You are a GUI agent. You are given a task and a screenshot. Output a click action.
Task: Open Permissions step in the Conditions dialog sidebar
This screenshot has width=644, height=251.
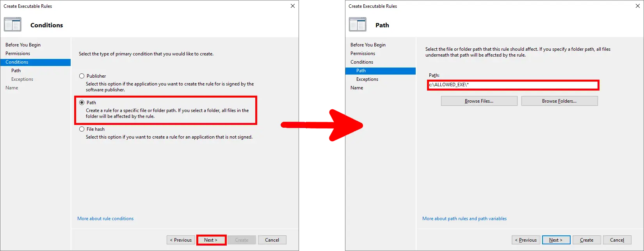coord(18,53)
